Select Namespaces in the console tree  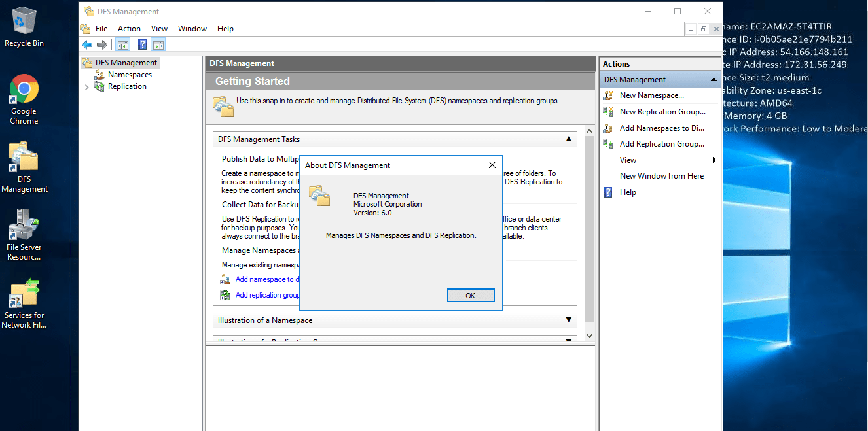tap(130, 75)
